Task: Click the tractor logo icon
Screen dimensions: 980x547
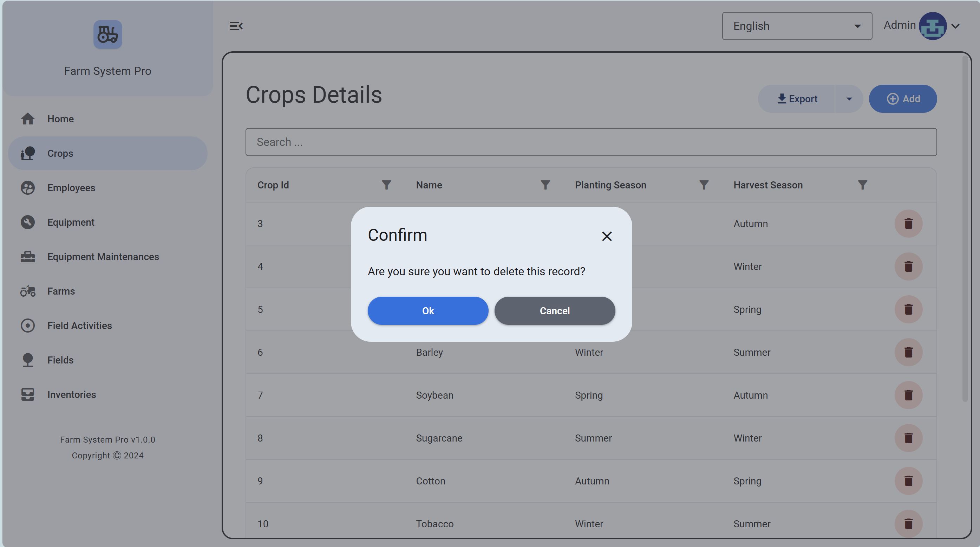Action: (x=108, y=34)
